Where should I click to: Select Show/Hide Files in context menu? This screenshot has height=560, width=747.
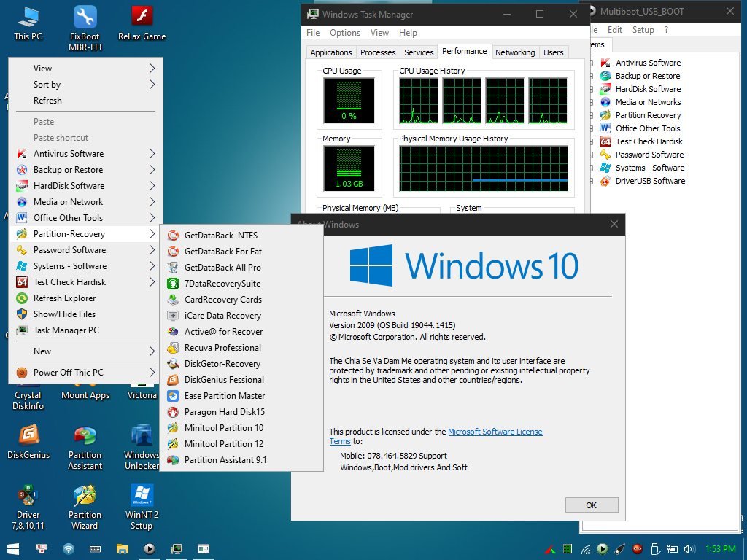coord(86,314)
